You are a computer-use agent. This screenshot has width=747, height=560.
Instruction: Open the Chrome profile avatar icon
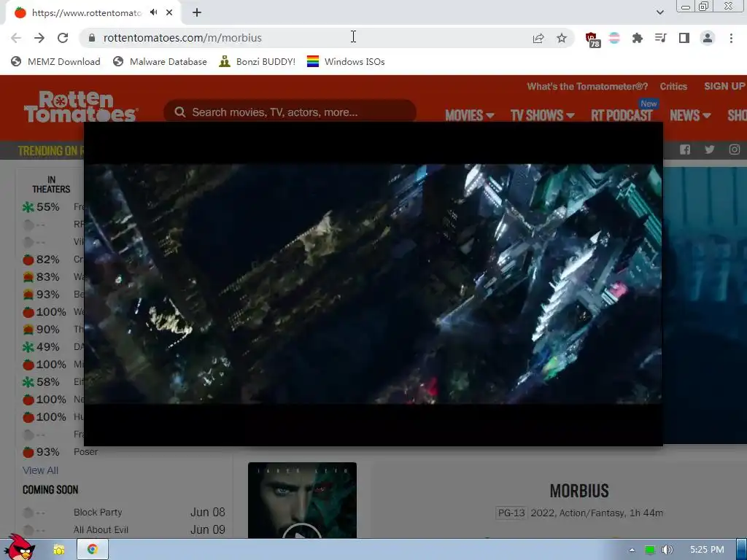click(x=708, y=38)
